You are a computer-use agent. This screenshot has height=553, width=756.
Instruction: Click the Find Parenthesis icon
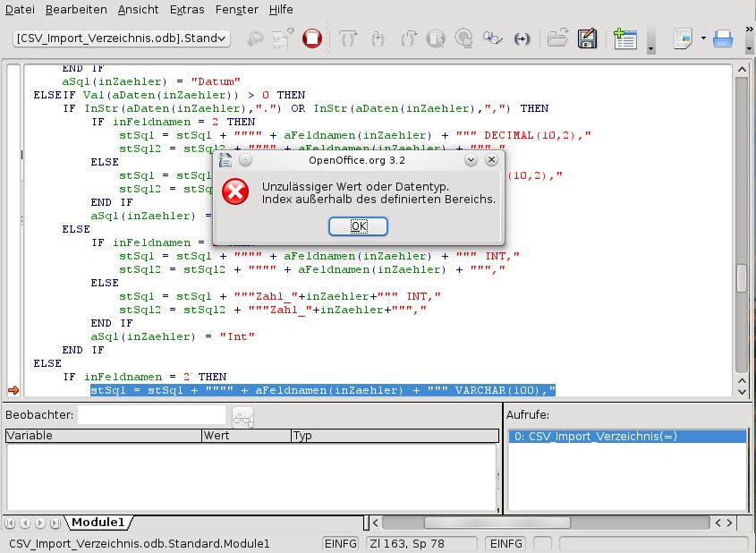523,38
